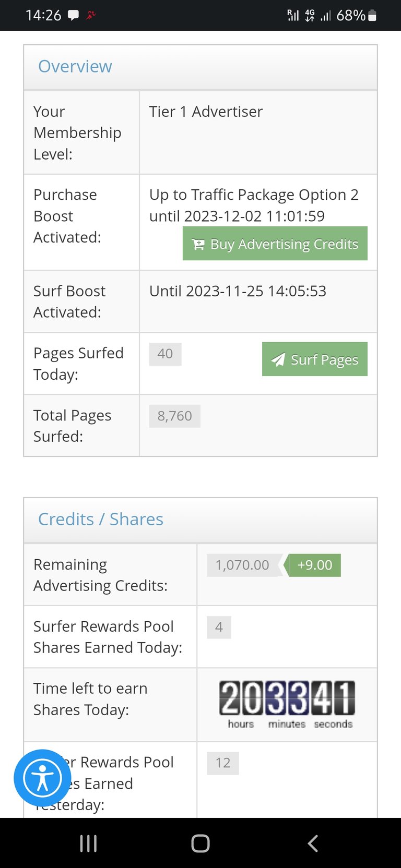Tap the shares earned today value 4
This screenshot has height=868, width=401.
coord(219,627)
